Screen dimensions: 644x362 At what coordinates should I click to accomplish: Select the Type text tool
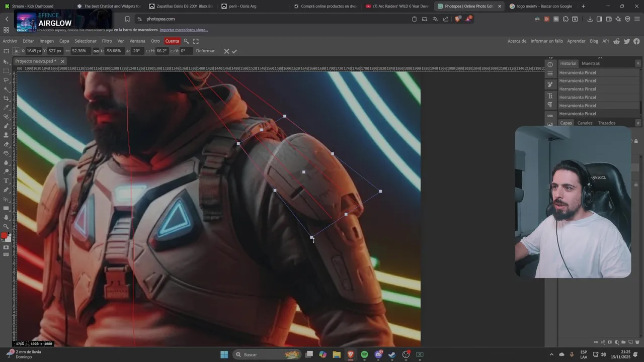coord(6,180)
